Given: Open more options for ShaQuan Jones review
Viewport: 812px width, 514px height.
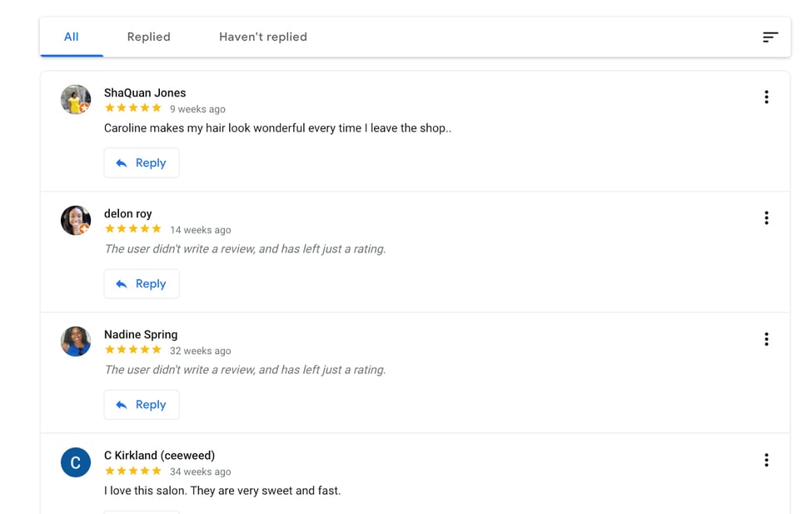Looking at the screenshot, I should click(x=766, y=97).
